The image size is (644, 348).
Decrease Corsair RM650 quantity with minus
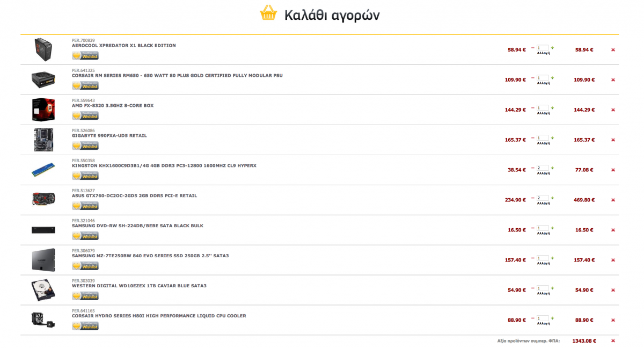533,78
